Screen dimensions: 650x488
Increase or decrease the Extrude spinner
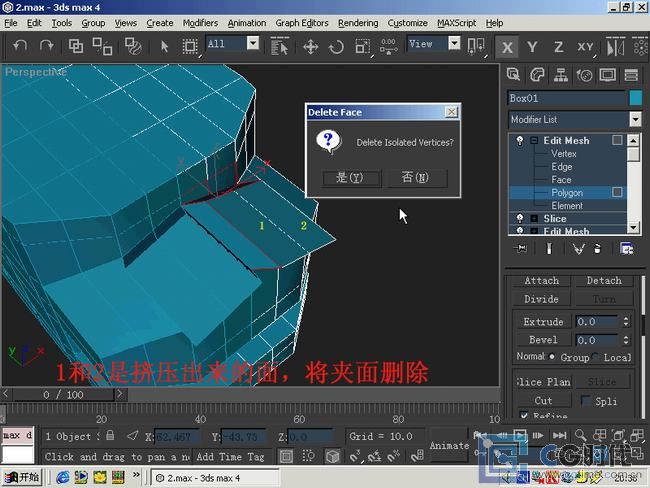pyautogui.click(x=626, y=321)
